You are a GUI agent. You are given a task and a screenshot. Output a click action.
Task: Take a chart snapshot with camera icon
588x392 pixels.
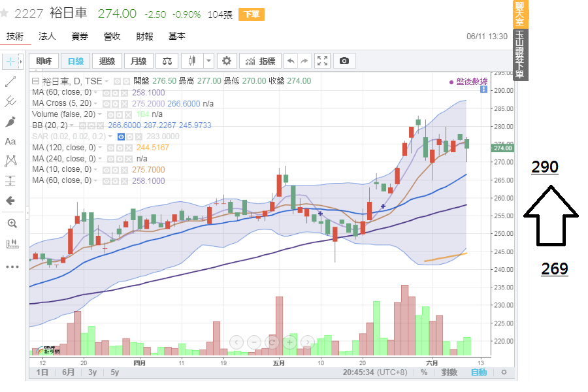click(344, 61)
